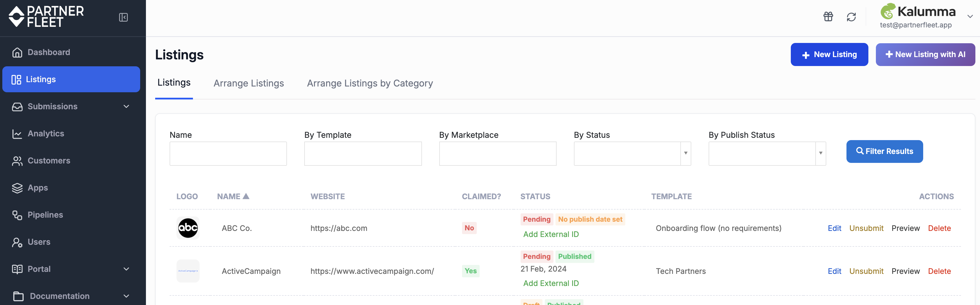Screen dimensions: 980x305
Task: Create a New Listing
Action: pos(829,54)
